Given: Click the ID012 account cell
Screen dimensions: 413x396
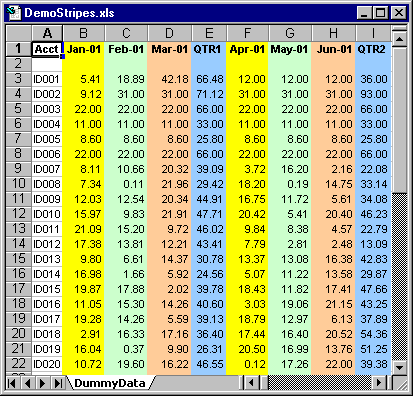Looking at the screenshot, I should (47, 244).
